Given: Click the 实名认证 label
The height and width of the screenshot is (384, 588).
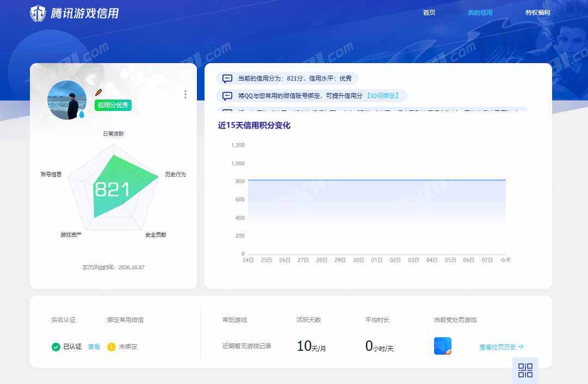Looking at the screenshot, I should (64, 320).
